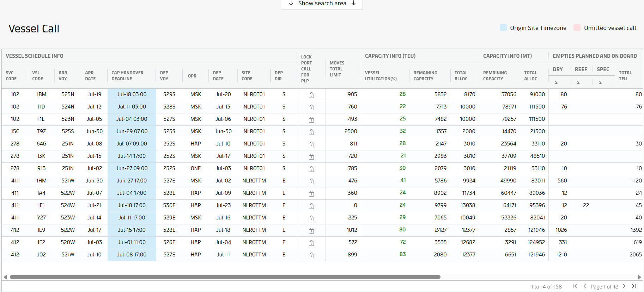The height and width of the screenshot is (292, 644).
Task: Toggle port call lock for vessel T9Z
Action: [311, 132]
